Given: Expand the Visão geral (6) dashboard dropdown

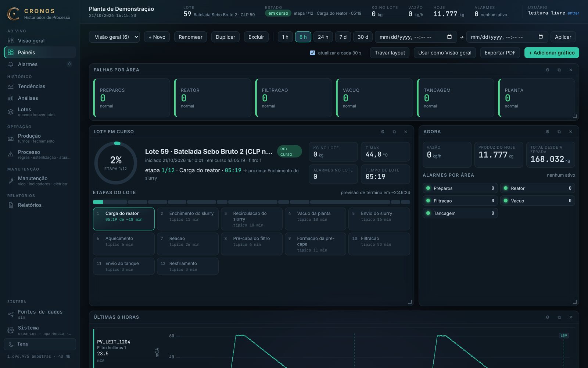Looking at the screenshot, I should [114, 37].
